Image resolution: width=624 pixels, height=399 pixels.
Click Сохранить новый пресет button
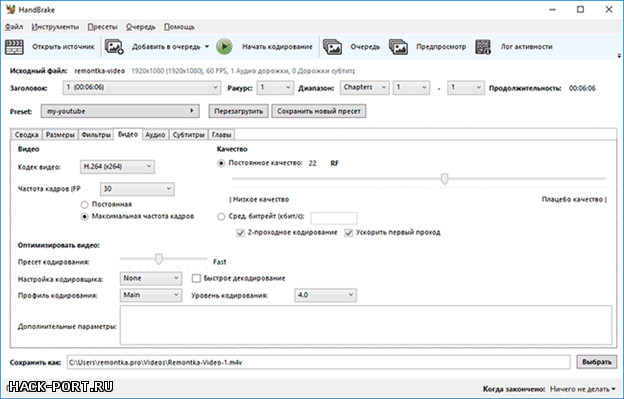point(319,111)
